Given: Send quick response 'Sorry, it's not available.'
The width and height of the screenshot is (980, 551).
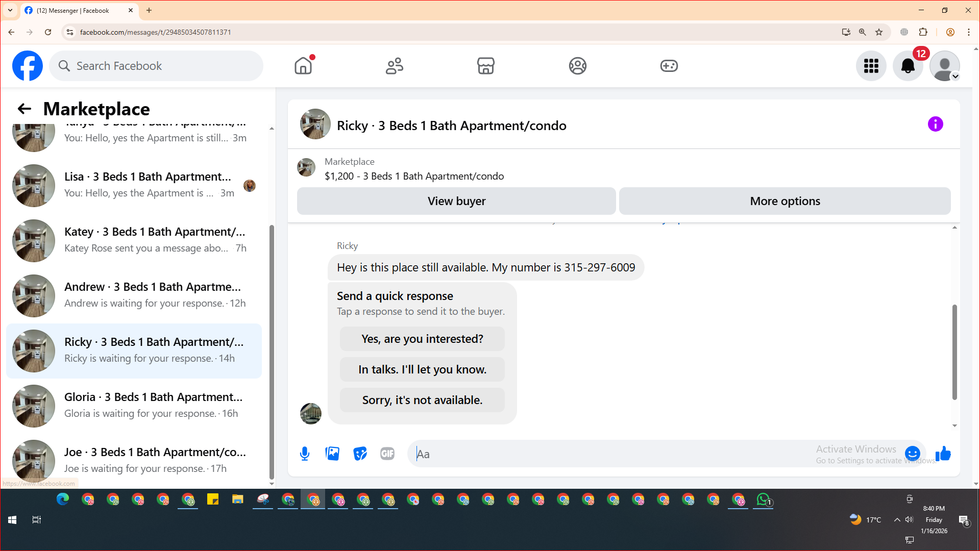Looking at the screenshot, I should [x=422, y=400].
